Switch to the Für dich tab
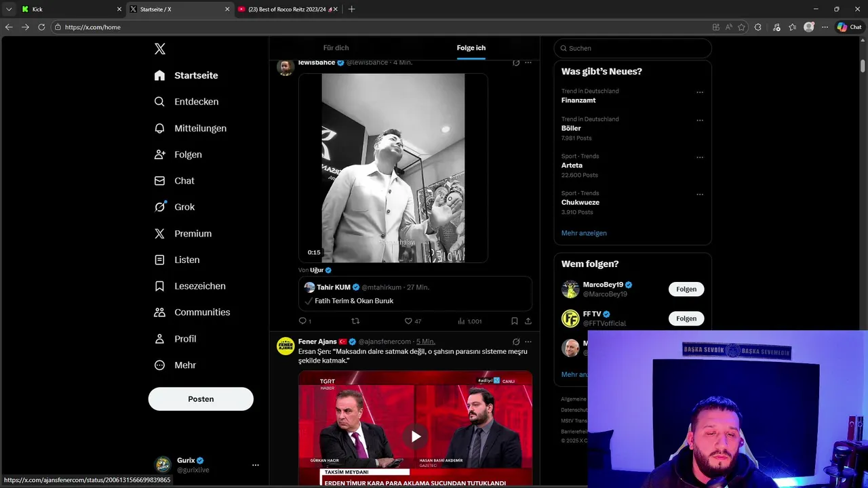Viewport: 868px width, 488px height. tap(336, 48)
